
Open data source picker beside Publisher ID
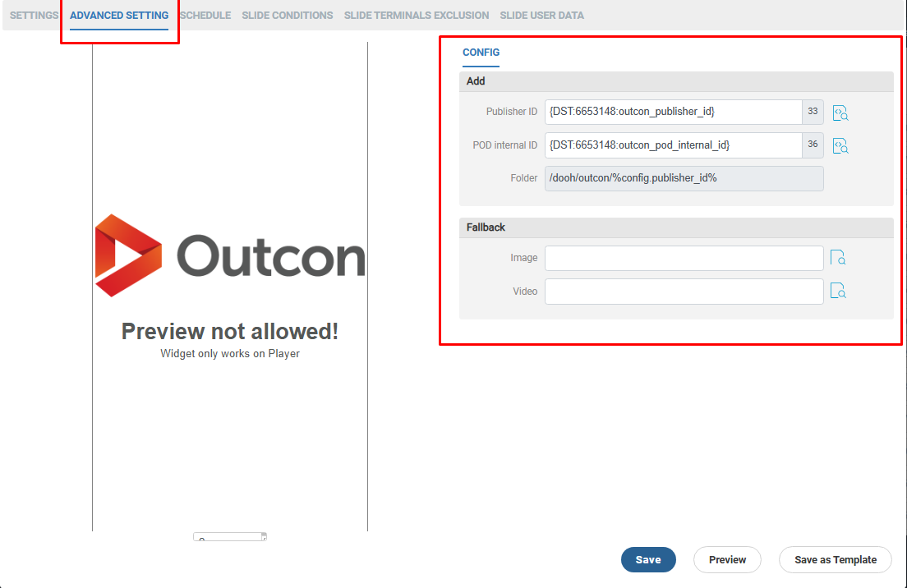click(x=840, y=113)
